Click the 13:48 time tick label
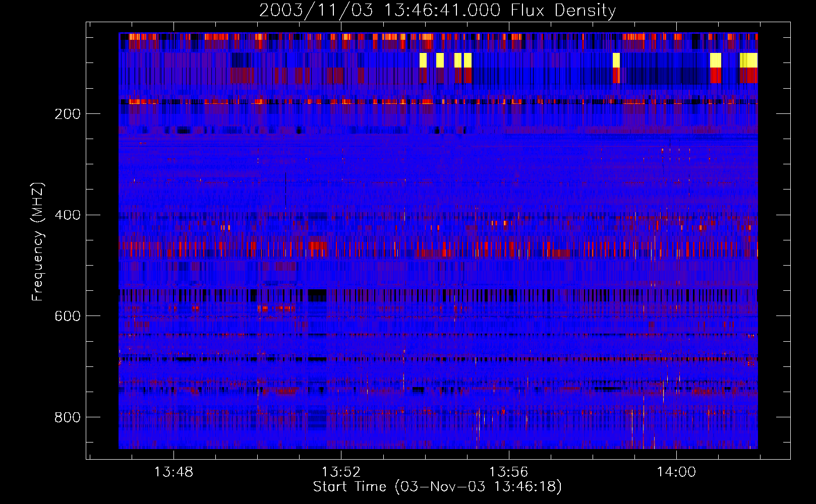Image resolution: width=816 pixels, height=504 pixels. pos(173,472)
